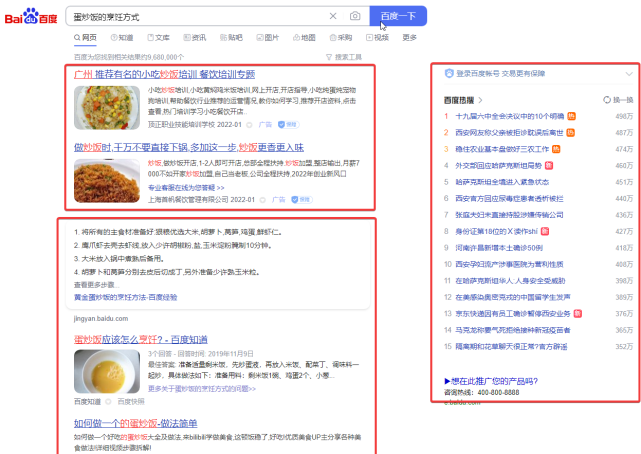Open 蛋炒饭应该怎么烹饪 百度知道 result

pos(141,340)
